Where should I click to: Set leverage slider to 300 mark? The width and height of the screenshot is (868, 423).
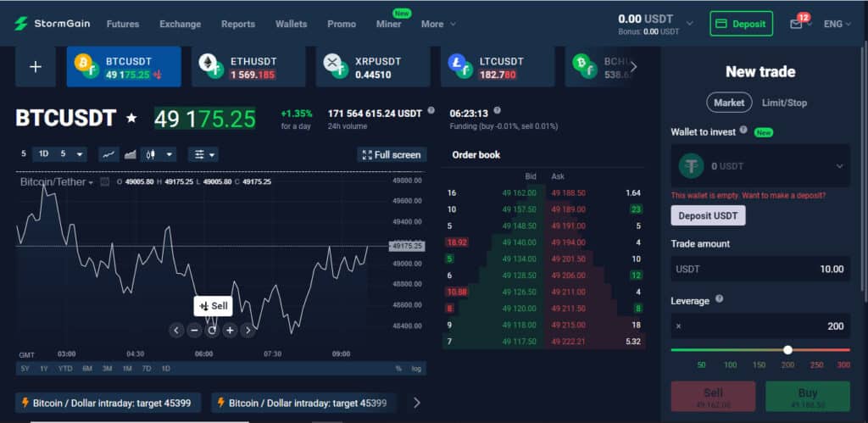pos(843,365)
